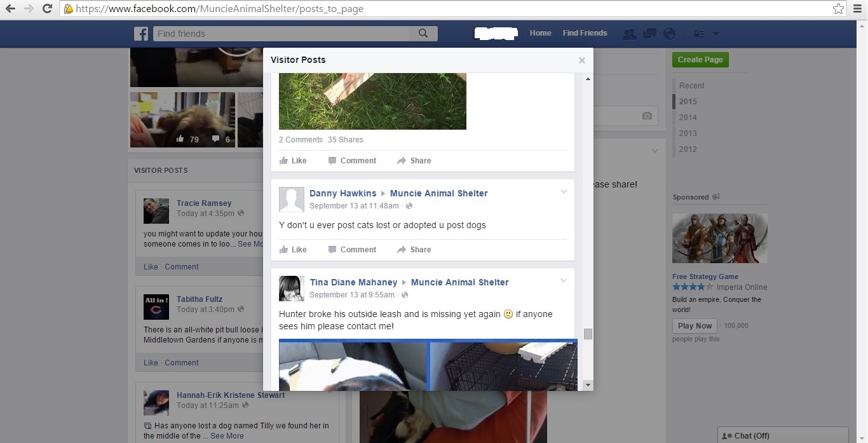This screenshot has height=443, width=868.
Task: Click the Facebook logo icon
Action: [140, 34]
